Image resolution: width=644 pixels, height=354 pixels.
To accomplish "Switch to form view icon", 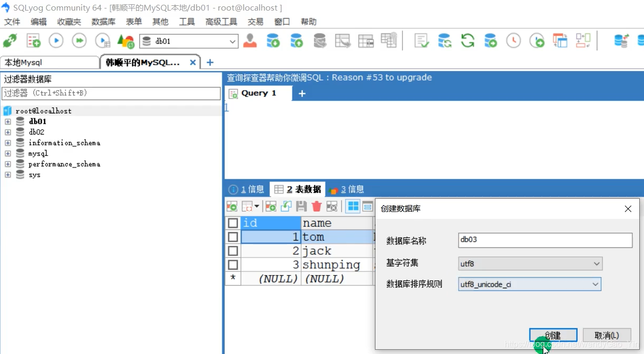I will click(367, 206).
